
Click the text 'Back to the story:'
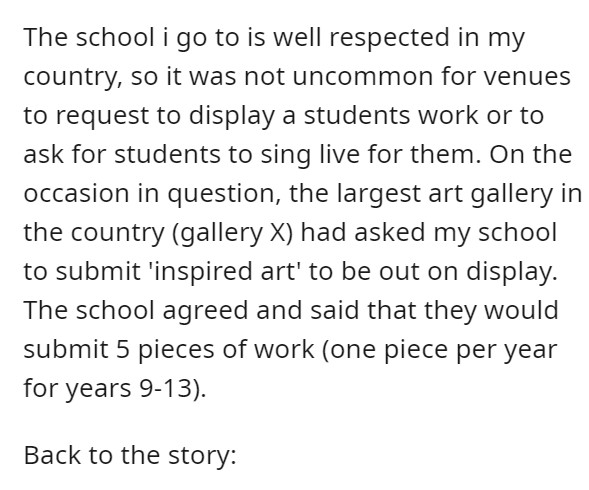point(130,455)
